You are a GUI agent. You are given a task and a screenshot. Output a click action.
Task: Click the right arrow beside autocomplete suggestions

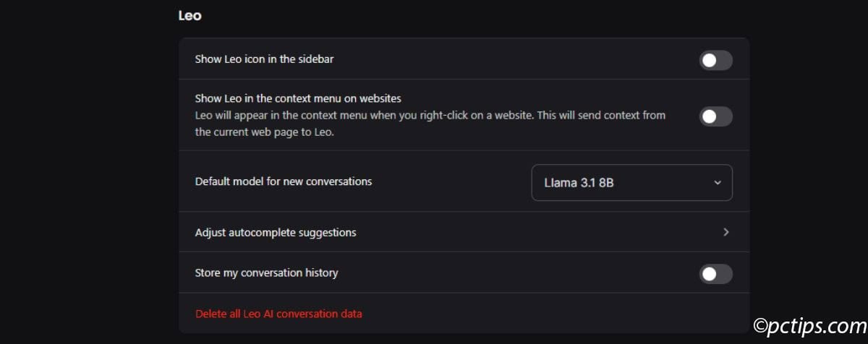pyautogui.click(x=726, y=232)
